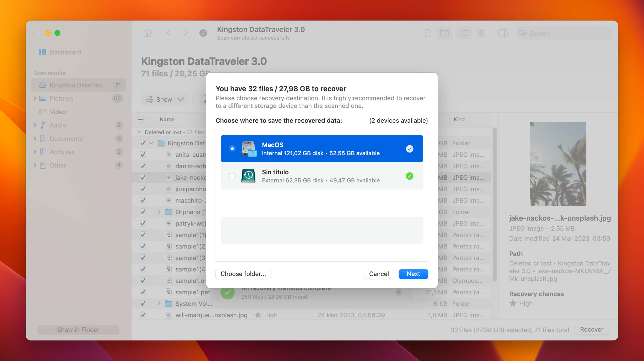Expand Documents category in sidebar

click(x=35, y=138)
